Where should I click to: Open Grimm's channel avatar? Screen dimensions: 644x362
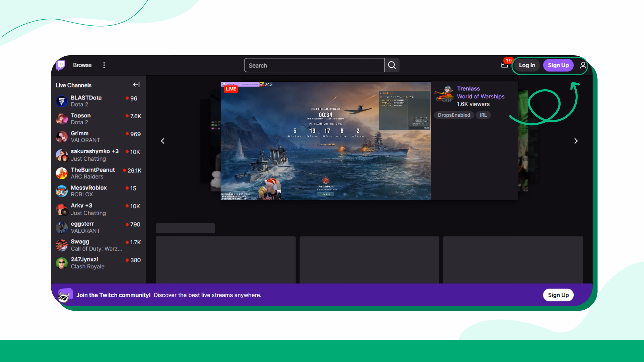coord(62,137)
